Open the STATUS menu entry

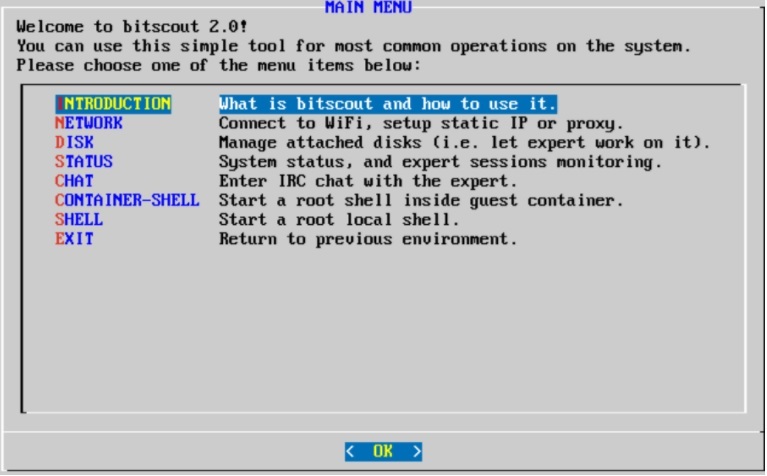tap(84, 161)
